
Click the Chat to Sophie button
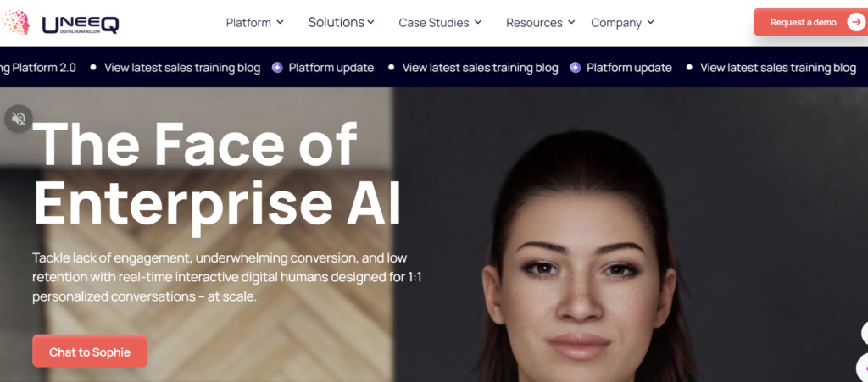click(x=90, y=352)
